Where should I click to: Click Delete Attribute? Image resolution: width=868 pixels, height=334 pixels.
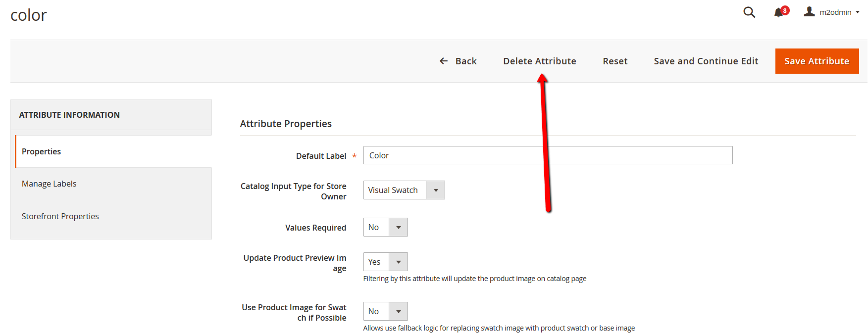(x=540, y=61)
